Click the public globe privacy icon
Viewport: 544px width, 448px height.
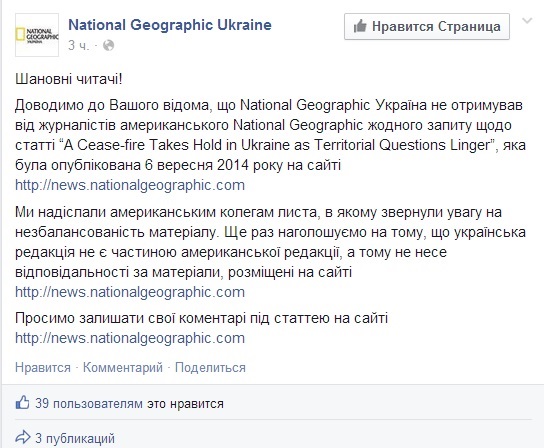(x=109, y=45)
